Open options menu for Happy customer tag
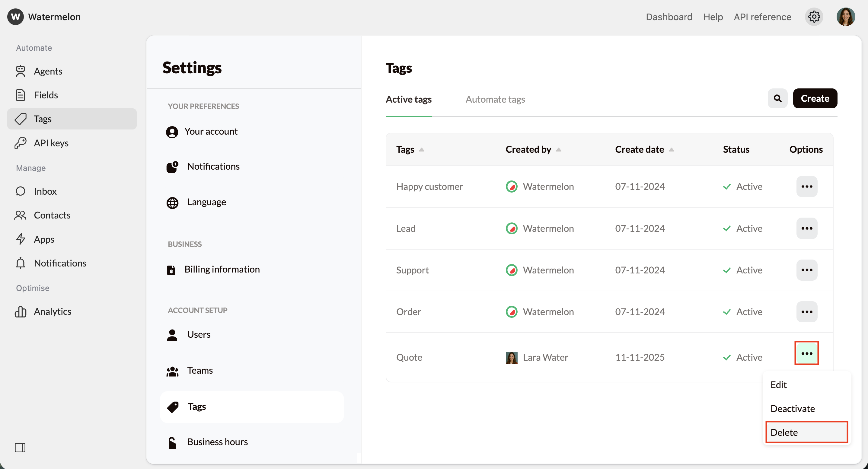Screen dimensions: 868x469 [x=807, y=186]
